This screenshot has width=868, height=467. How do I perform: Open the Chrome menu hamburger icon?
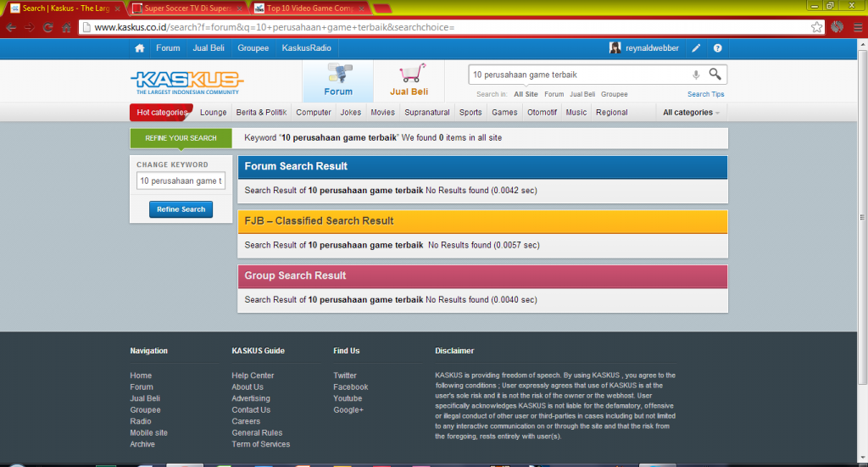857,27
